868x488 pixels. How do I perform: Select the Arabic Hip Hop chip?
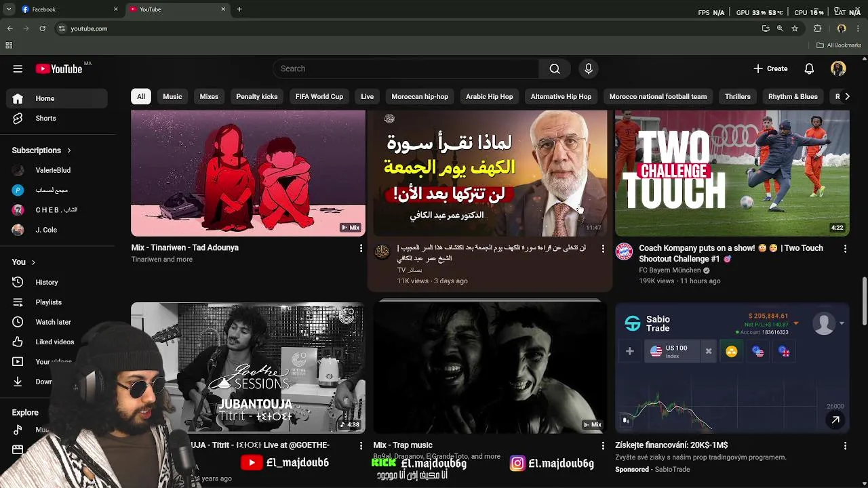coord(490,96)
